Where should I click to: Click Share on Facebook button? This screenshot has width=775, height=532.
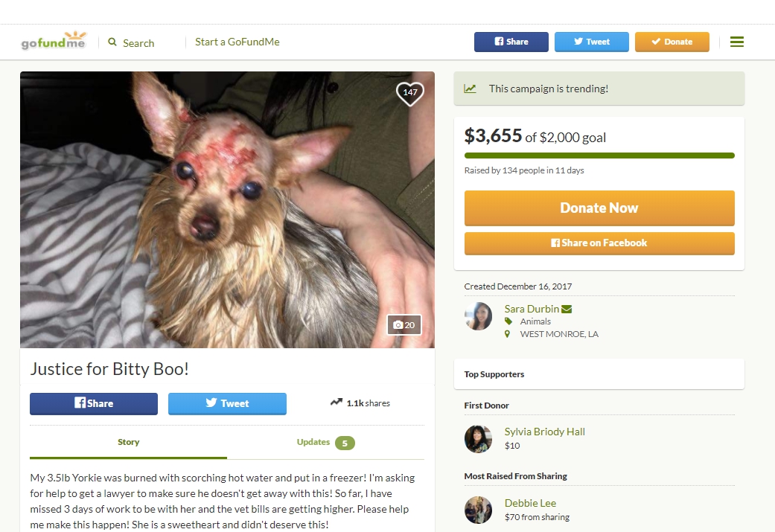[599, 243]
